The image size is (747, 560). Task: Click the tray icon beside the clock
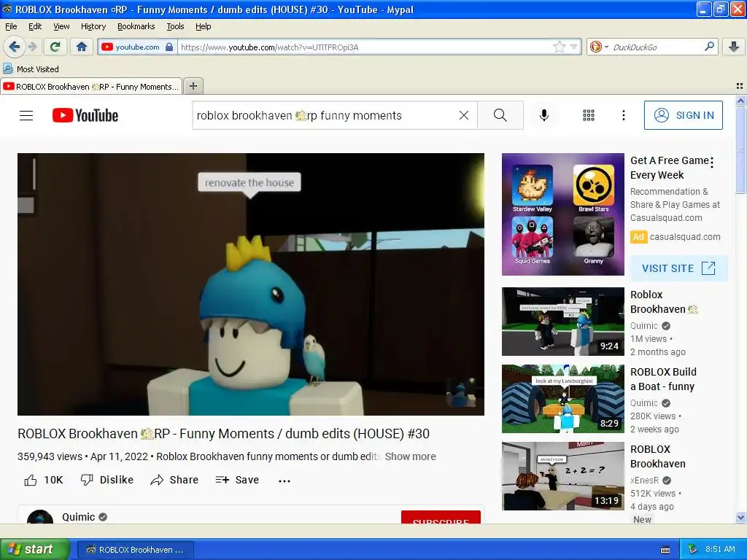693,550
